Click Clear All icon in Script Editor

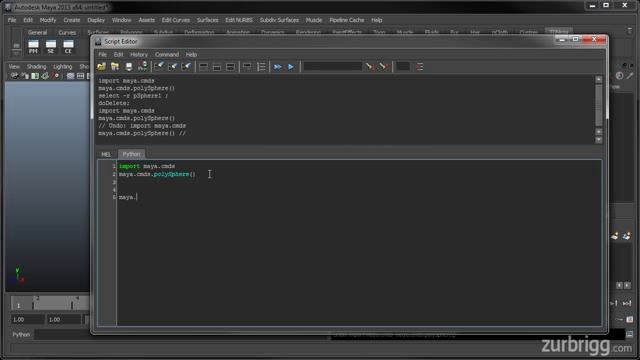[x=186, y=67]
